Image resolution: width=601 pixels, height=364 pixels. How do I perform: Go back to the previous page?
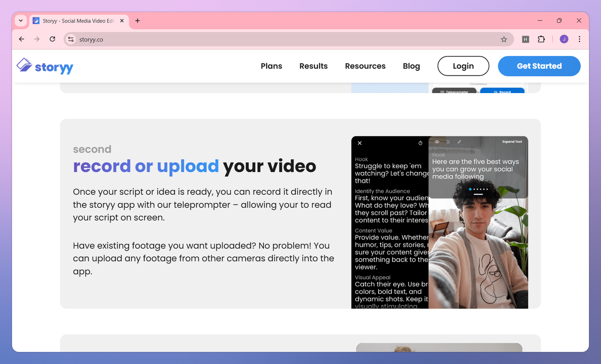[x=22, y=39]
